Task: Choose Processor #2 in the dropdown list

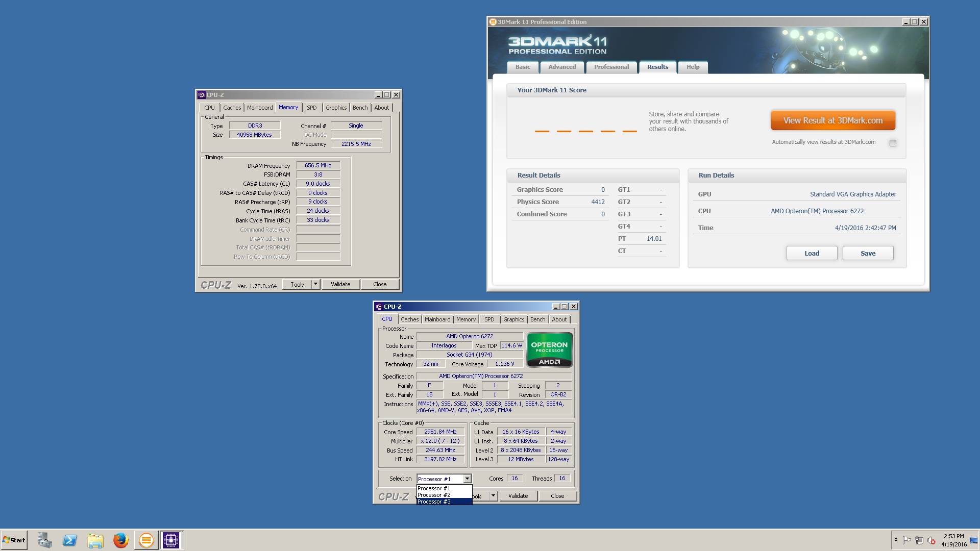Action: [444, 495]
